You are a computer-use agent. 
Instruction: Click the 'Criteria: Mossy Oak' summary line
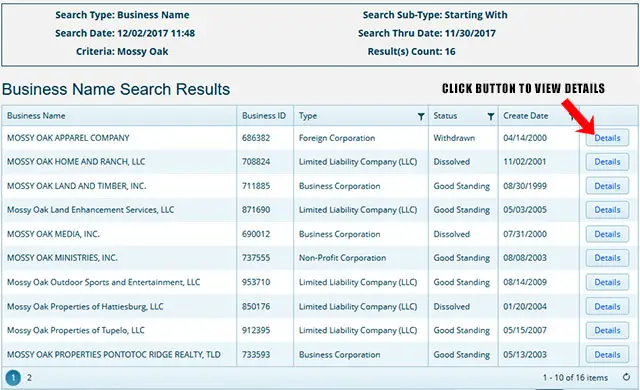[x=122, y=51]
